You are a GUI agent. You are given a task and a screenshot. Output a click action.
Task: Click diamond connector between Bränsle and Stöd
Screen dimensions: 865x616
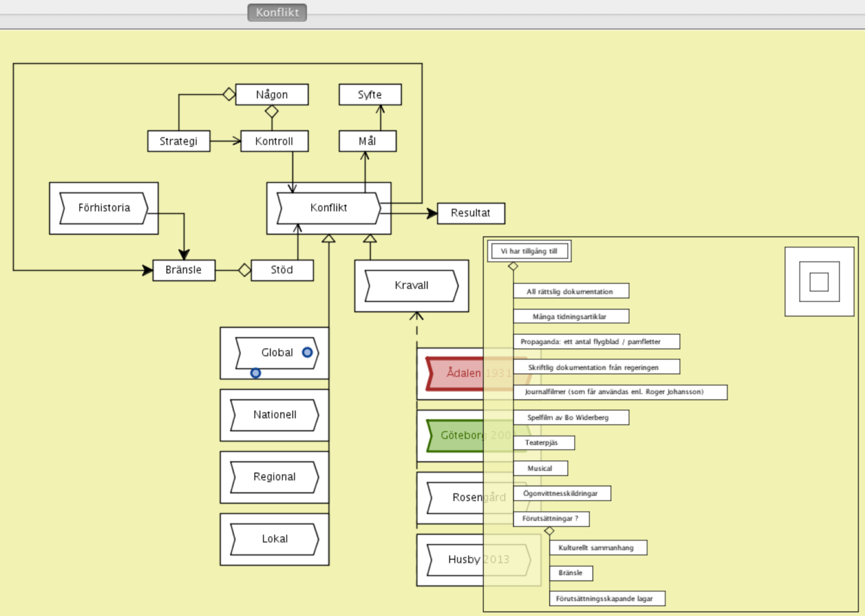pyautogui.click(x=244, y=270)
